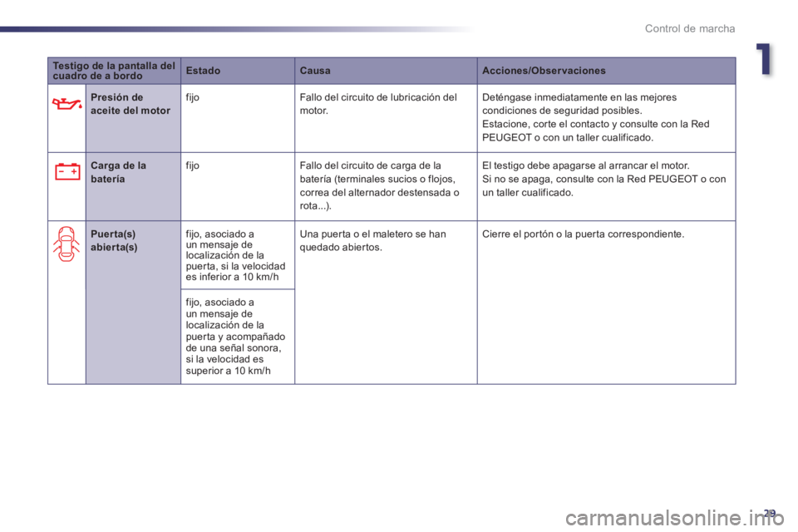Click the 'Causa' column header
This screenshot has height=532, width=798.
coord(386,71)
